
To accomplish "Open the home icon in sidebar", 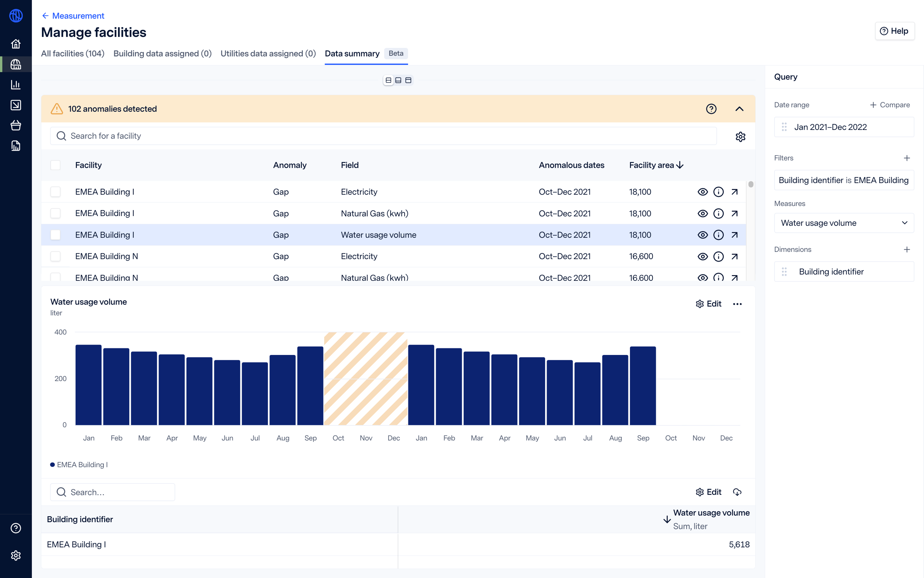I will coord(16,44).
